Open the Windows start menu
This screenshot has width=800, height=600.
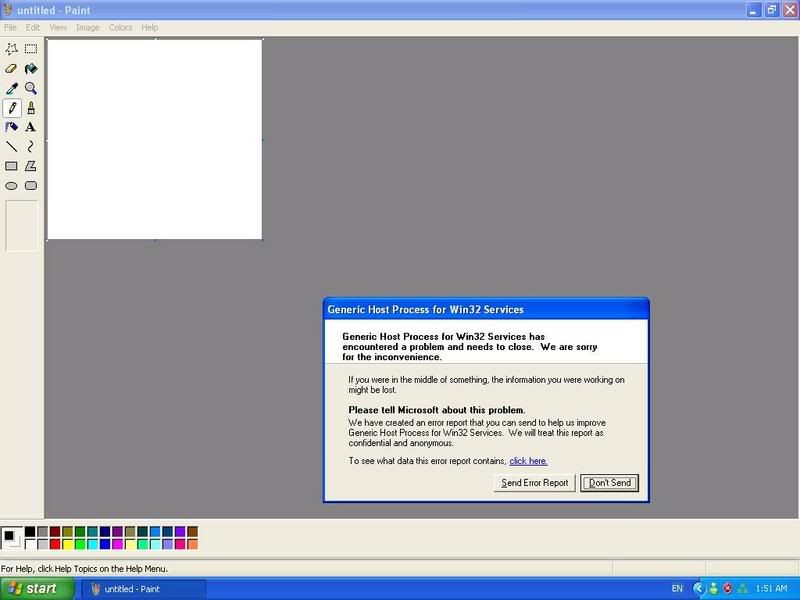click(36, 589)
